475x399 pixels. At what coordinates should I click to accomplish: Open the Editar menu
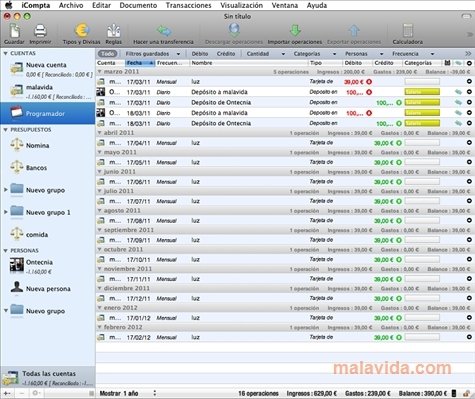tap(101, 5)
